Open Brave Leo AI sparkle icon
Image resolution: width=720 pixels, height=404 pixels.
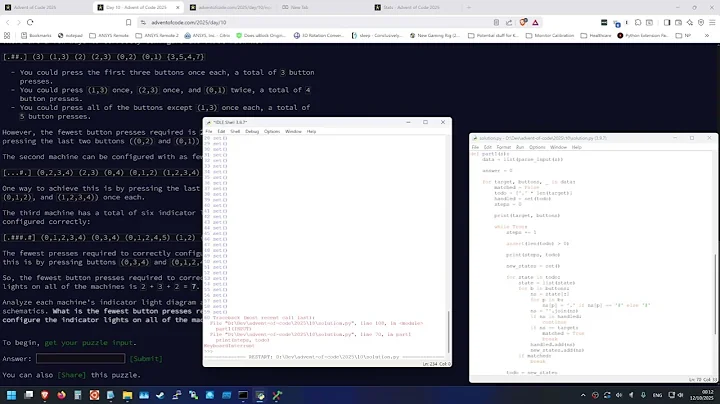point(690,22)
